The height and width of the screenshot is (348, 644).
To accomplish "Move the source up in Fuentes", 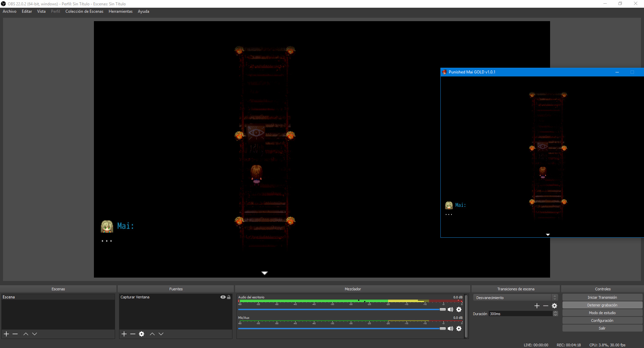I will (x=152, y=334).
